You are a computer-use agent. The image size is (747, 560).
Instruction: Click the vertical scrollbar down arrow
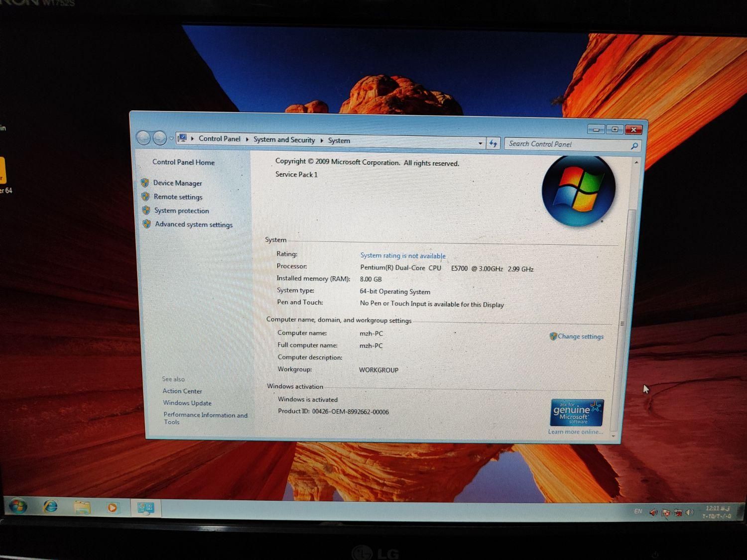[x=613, y=436]
